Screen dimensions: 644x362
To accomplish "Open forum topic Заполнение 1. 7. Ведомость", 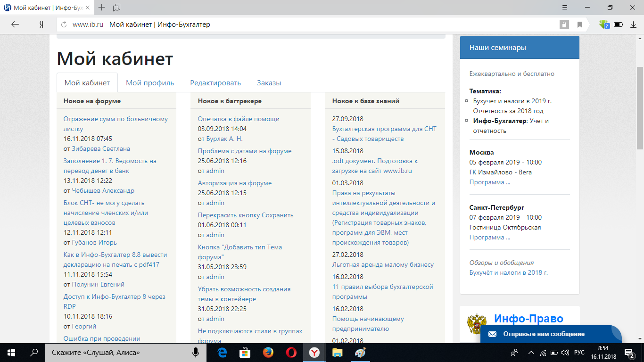I will coord(110,166).
